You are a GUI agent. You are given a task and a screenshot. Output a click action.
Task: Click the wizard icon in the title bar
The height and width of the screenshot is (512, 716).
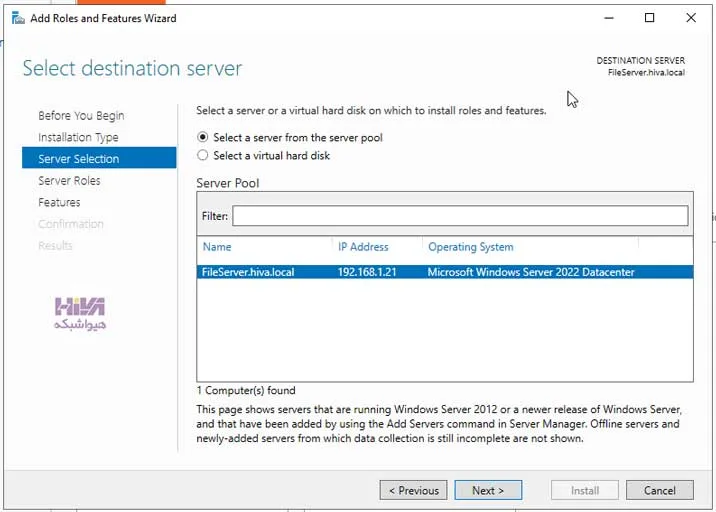click(18, 18)
